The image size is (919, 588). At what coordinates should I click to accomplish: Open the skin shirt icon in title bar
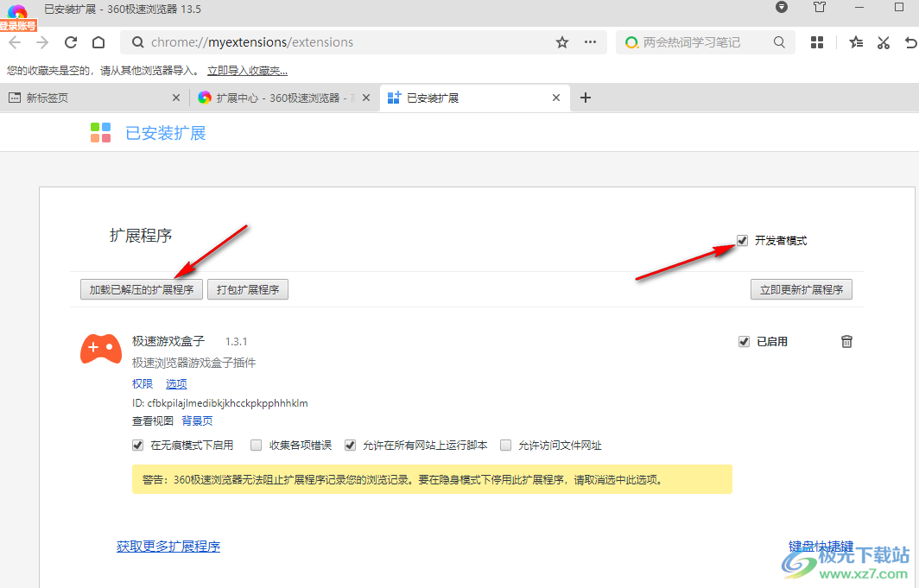[820, 7]
